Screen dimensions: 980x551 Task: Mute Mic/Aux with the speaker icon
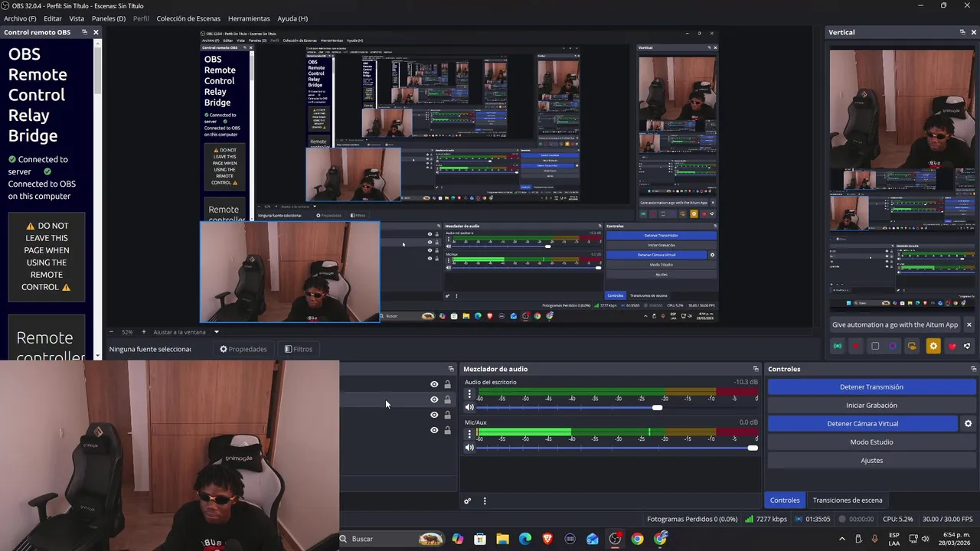pos(469,448)
